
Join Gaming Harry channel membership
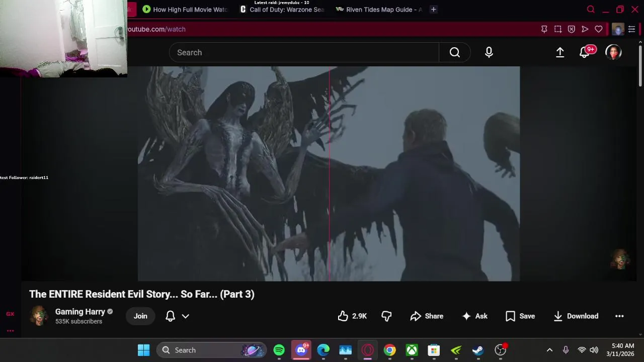pyautogui.click(x=140, y=316)
